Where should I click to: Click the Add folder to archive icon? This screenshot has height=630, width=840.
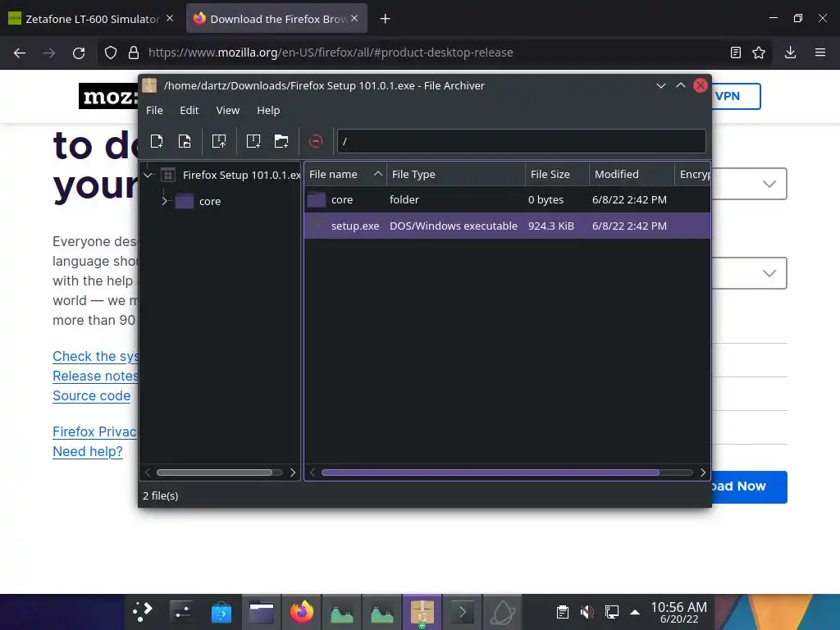coord(281,141)
